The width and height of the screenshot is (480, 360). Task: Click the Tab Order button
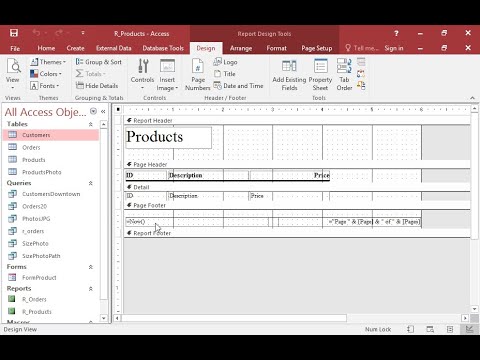click(x=344, y=75)
